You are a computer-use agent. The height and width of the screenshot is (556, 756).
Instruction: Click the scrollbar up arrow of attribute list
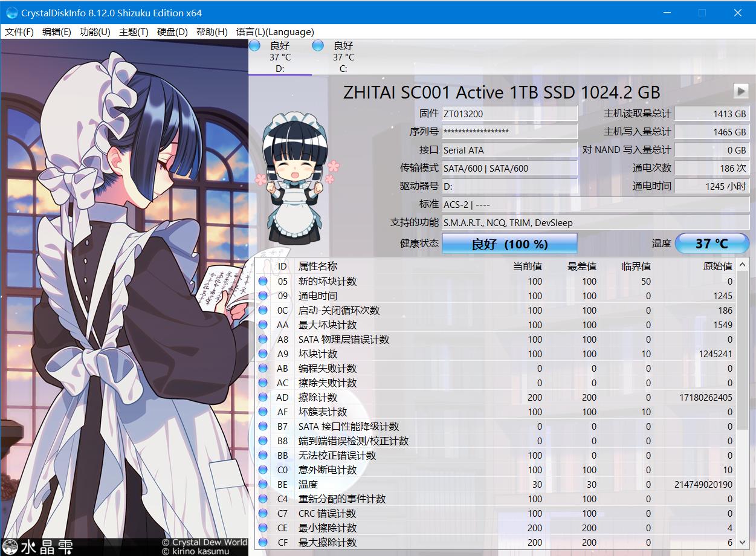pos(743,265)
